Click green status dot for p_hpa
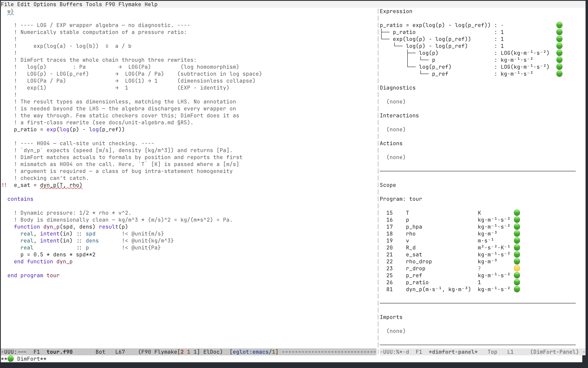Image resolution: width=588 pixels, height=368 pixels. pos(517,227)
